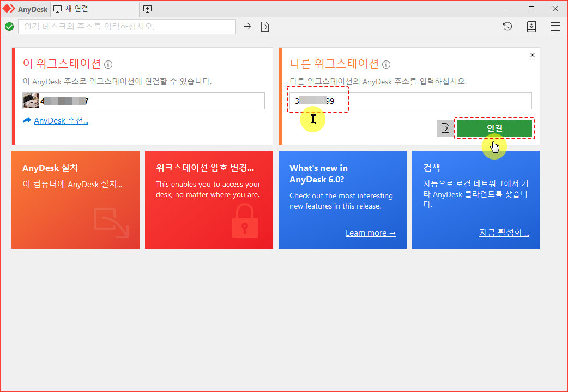Click the install arrow icon on orange tile
The image size is (568, 392).
tap(111, 223)
